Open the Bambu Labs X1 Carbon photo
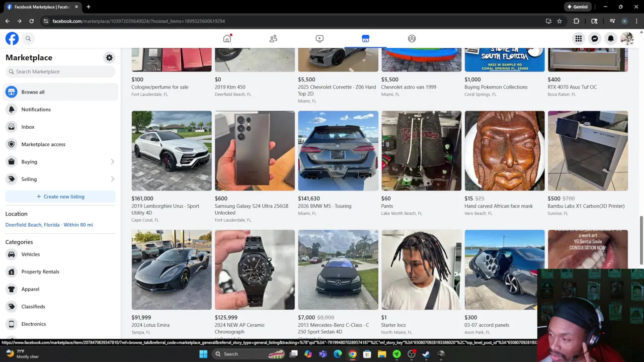The width and height of the screenshot is (644, 362). click(588, 151)
